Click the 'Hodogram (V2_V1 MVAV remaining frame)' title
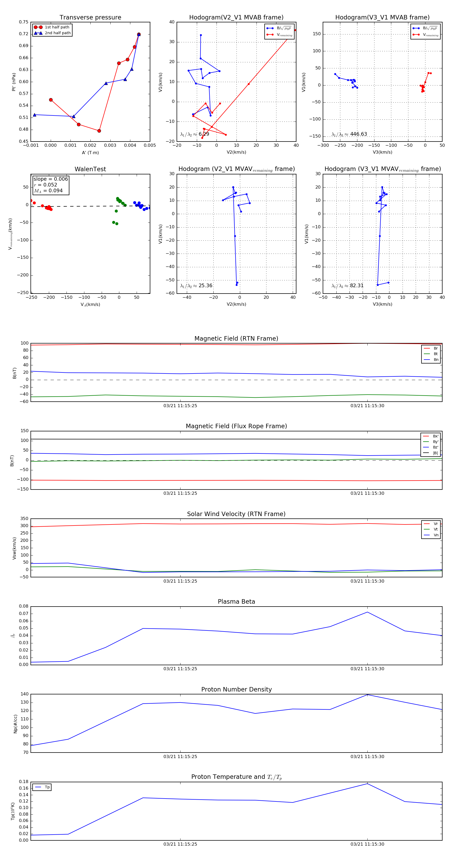473x868 pixels. (236, 169)
